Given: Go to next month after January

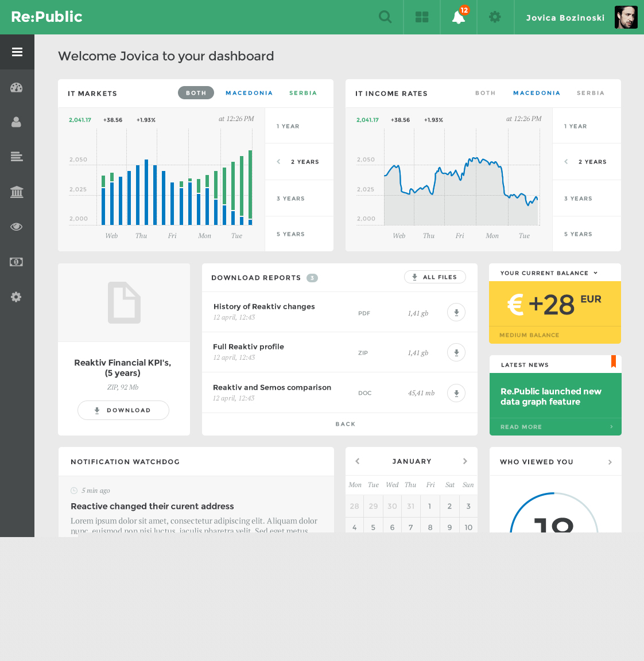Looking at the screenshot, I should click(465, 461).
